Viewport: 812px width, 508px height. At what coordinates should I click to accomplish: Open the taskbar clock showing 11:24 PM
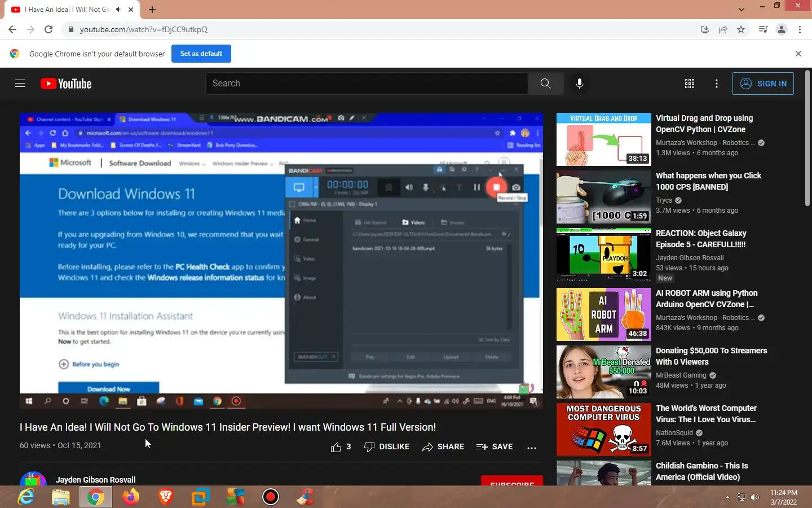point(784,497)
